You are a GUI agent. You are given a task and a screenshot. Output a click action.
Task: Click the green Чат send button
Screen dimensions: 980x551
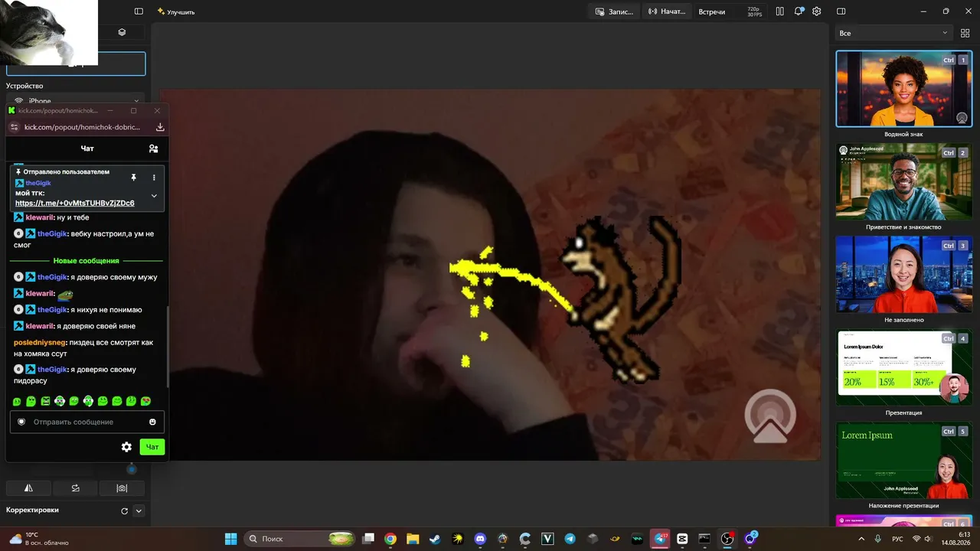152,447
